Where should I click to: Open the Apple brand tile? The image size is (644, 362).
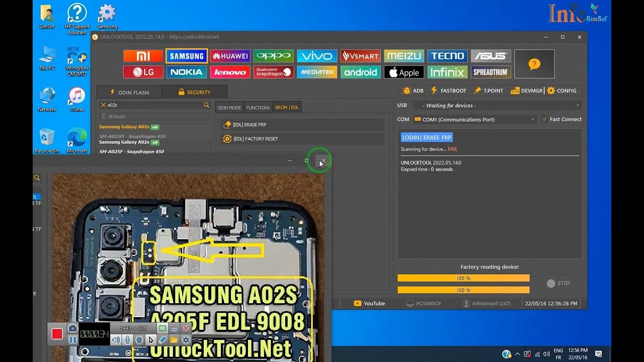click(404, 72)
